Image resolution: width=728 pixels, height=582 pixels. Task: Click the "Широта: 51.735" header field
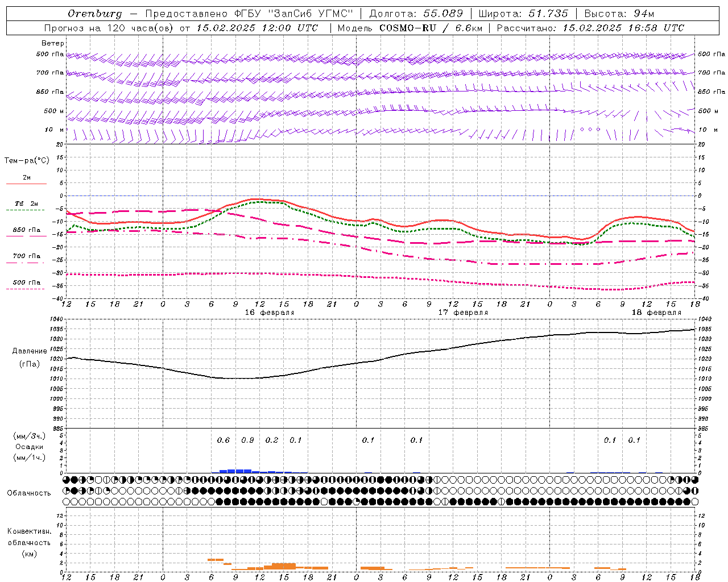523,14
